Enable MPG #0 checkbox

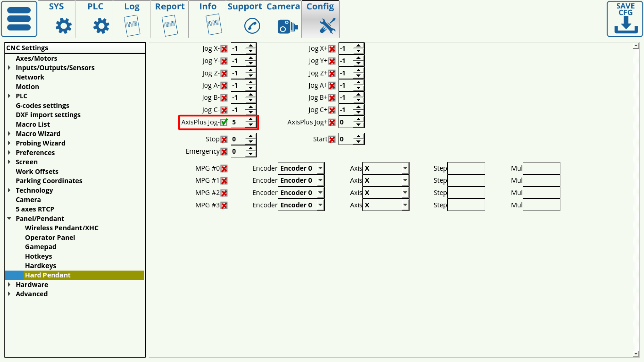(x=224, y=169)
